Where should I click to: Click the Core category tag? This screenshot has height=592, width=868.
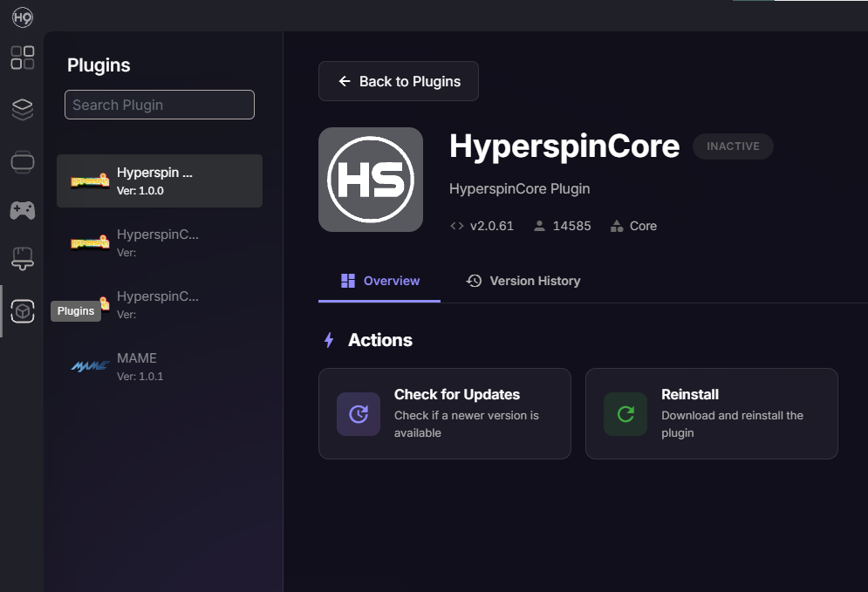tap(634, 226)
